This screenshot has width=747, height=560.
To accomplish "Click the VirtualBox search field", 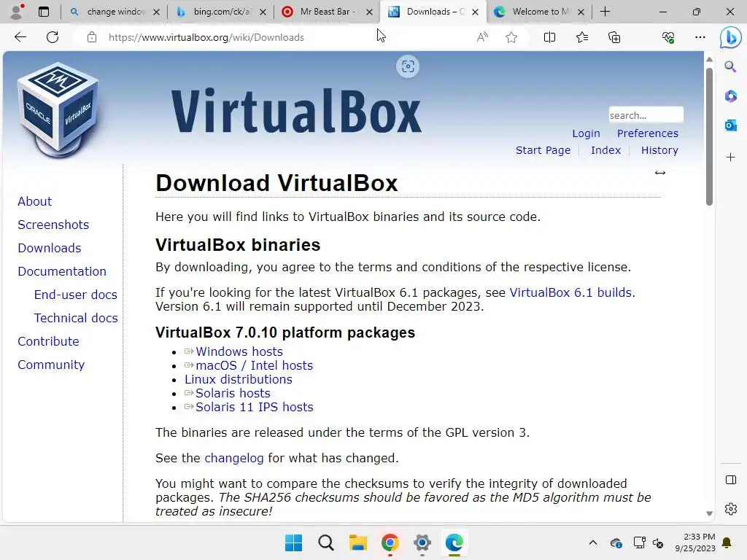I will click(646, 114).
